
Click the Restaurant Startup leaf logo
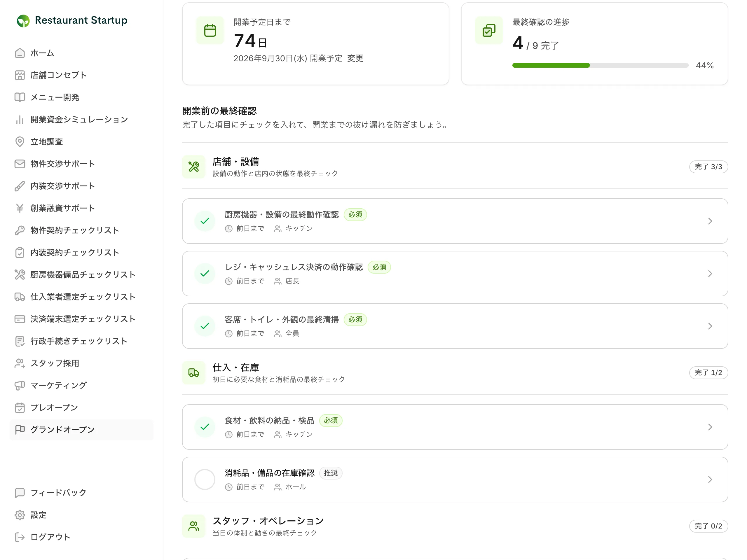click(23, 21)
